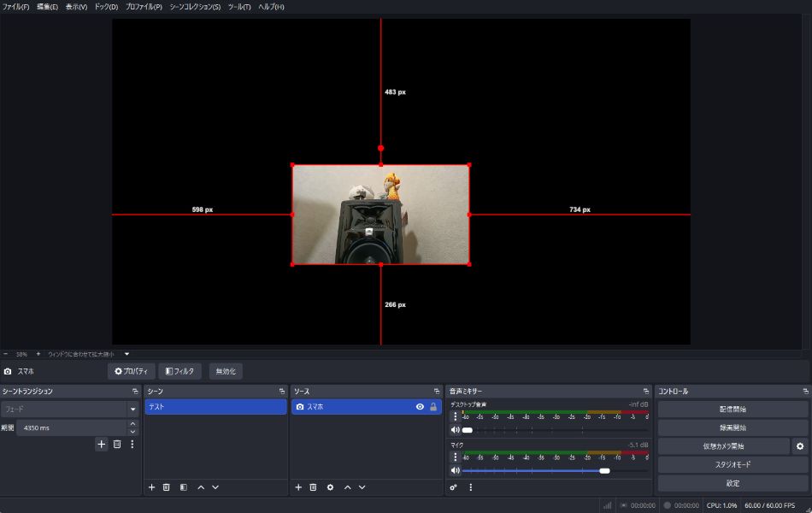Move the スマホ source up with arrow icon
Screen dimensions: 812x513
click(347, 487)
